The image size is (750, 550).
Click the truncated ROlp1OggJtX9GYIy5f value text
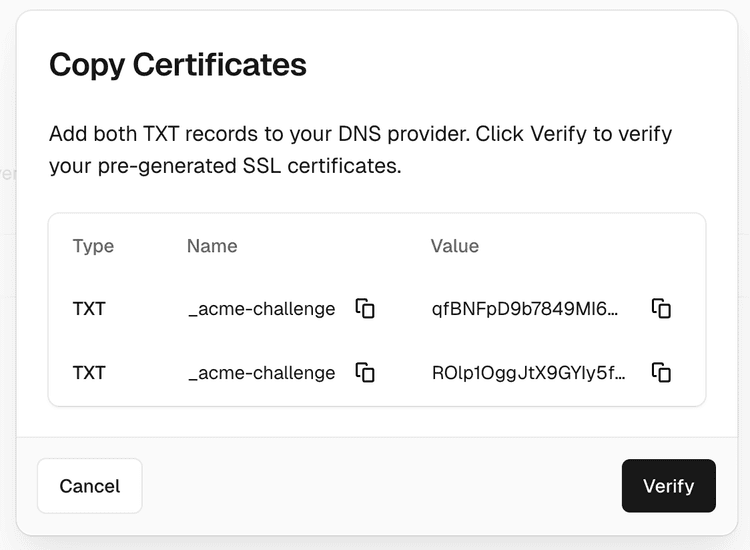[529, 373]
